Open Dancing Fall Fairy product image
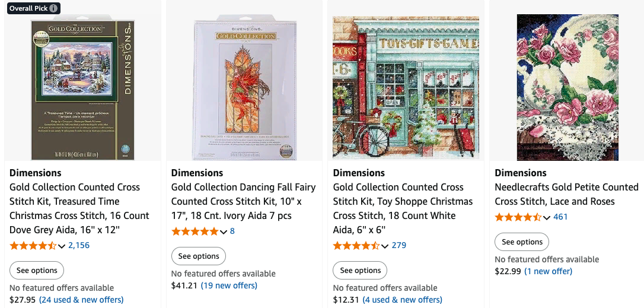The height and width of the screenshot is (308, 644). click(x=244, y=89)
